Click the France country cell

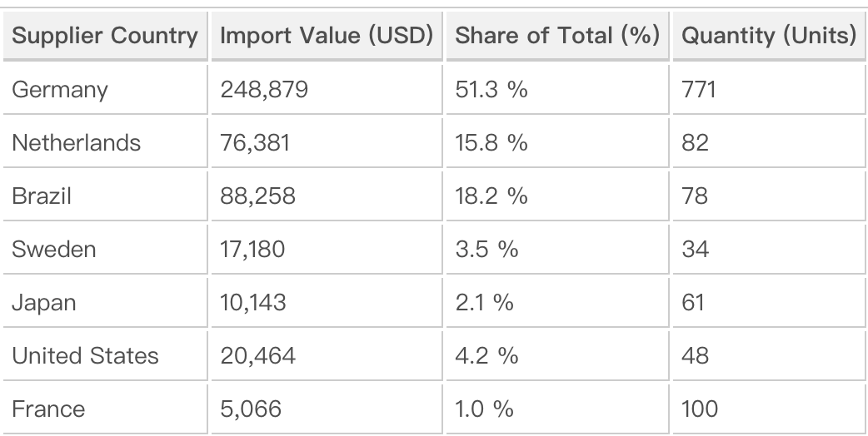coord(48,409)
